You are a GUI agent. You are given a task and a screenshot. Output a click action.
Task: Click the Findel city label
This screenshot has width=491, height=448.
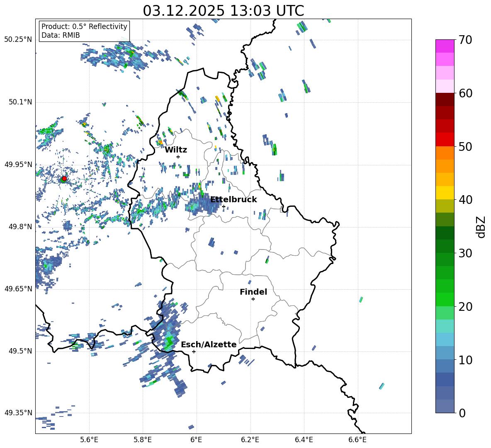point(253,292)
